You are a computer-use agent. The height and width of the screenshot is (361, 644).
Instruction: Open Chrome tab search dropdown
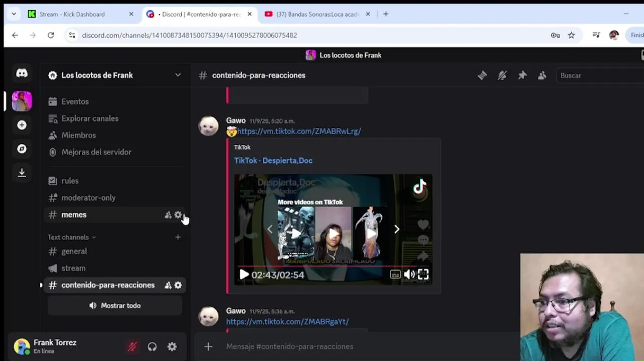(x=13, y=14)
